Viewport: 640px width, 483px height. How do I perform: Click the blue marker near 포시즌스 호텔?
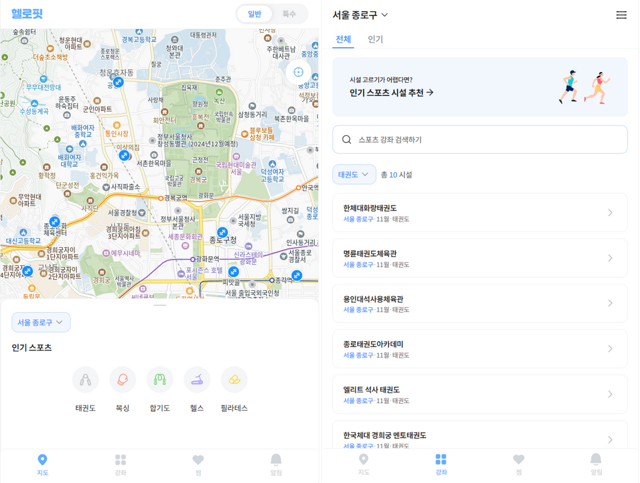233,271
